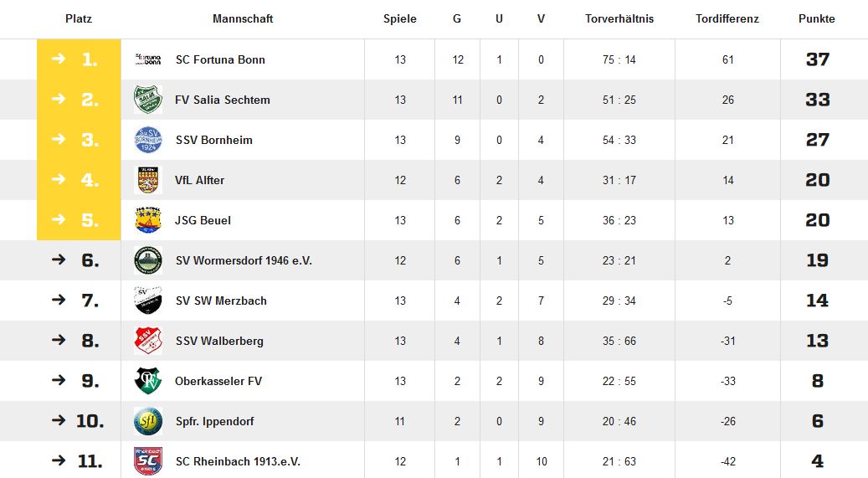Click the SC Fortuna Bonn club logo

pyautogui.click(x=148, y=59)
